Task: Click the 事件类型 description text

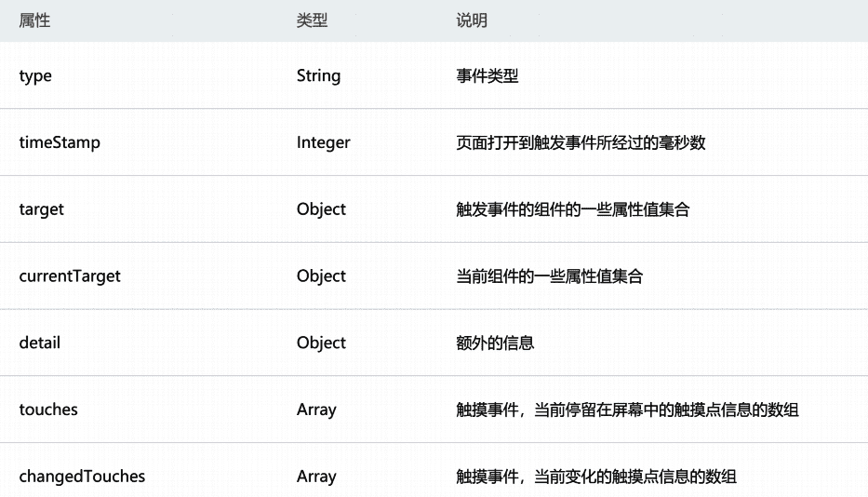Action: [x=487, y=76]
